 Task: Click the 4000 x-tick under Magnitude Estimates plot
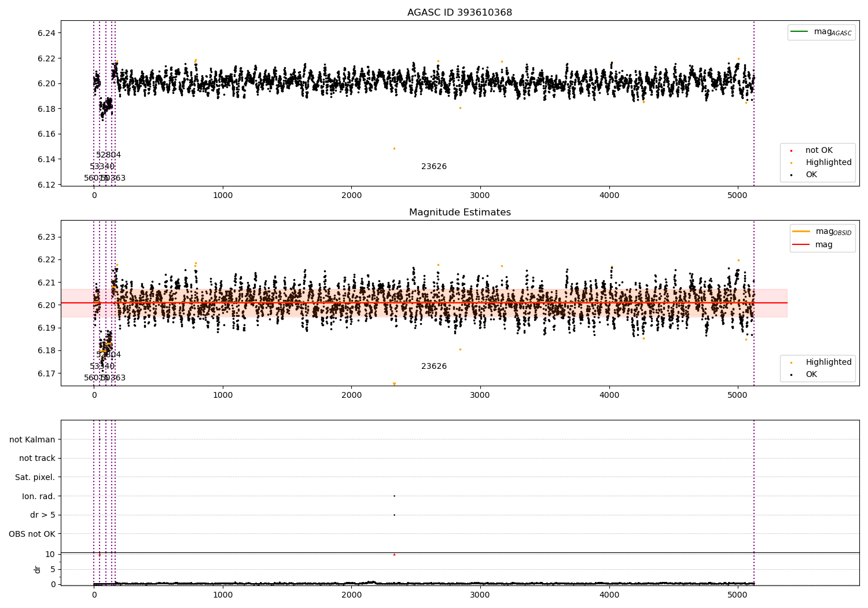pos(609,395)
